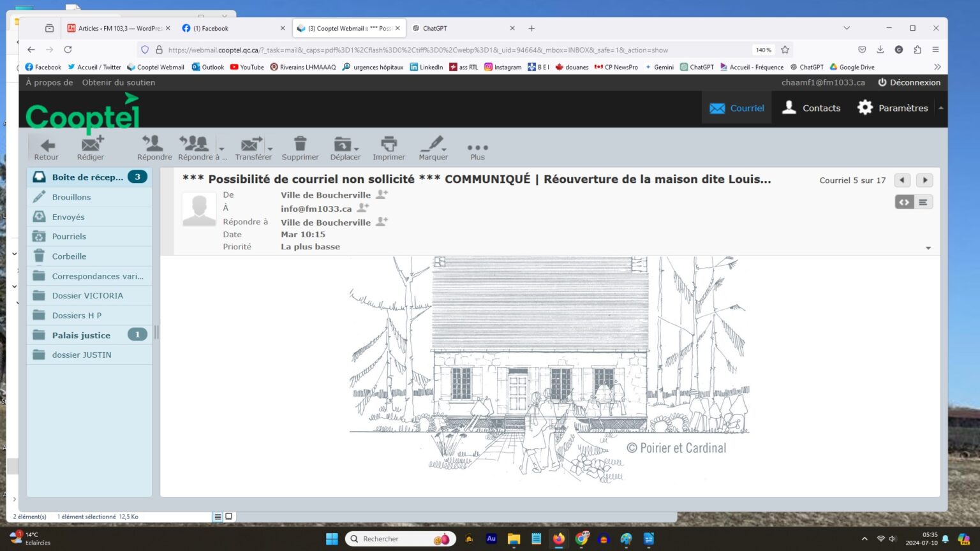Open the Contacts tab
980x551 pixels.
click(x=811, y=108)
